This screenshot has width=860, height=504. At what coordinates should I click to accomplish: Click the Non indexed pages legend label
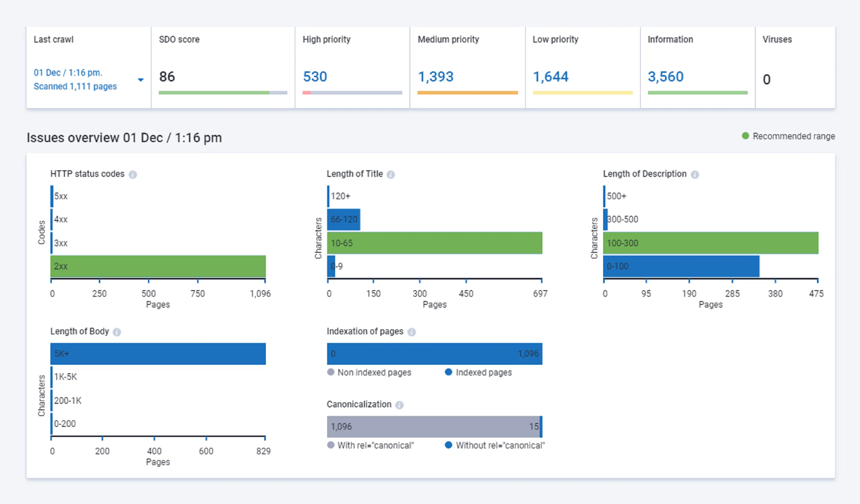click(374, 372)
